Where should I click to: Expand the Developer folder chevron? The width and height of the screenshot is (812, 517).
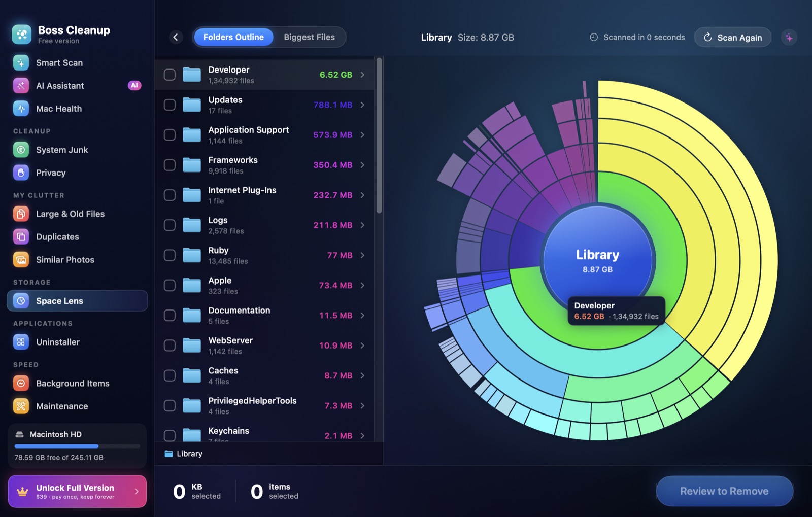tap(362, 75)
